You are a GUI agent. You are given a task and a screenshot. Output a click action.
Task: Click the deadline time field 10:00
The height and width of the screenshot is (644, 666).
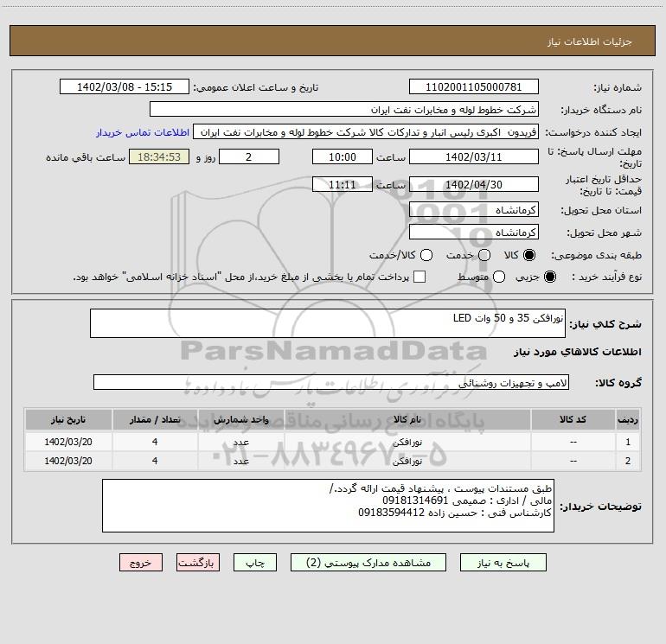pos(343,156)
